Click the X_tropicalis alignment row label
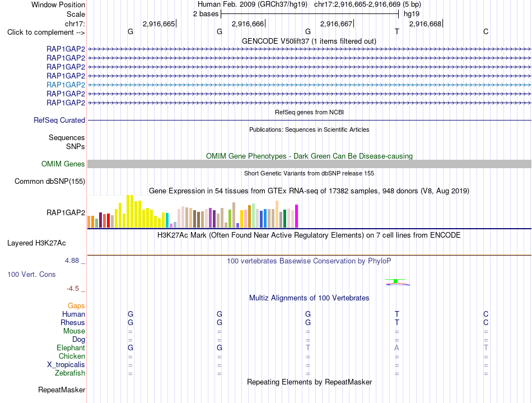Viewport: 532px width, 403px height. 66,365
